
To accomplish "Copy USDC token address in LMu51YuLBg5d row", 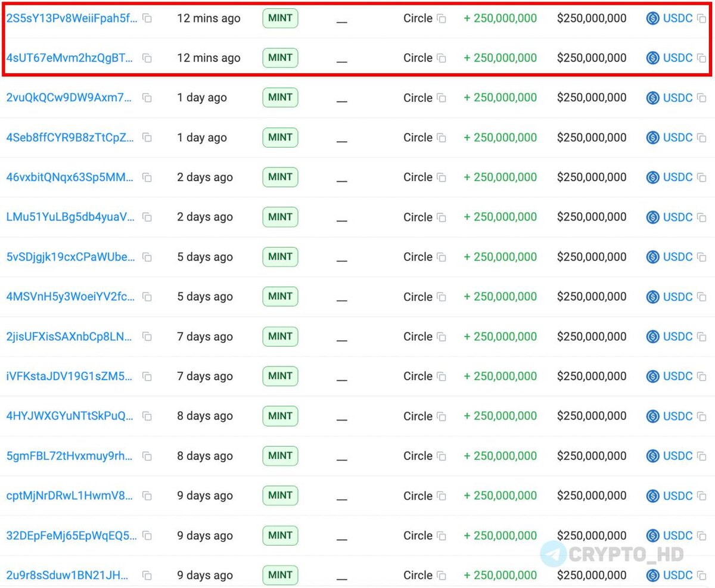I will point(702,217).
